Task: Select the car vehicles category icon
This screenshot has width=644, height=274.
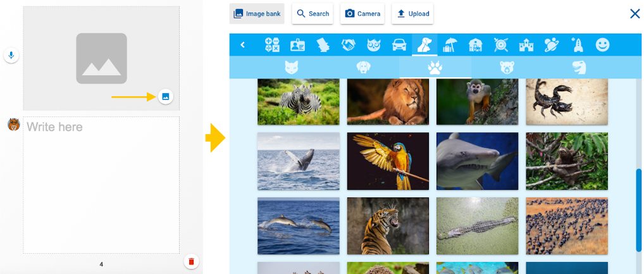Action: point(399,45)
